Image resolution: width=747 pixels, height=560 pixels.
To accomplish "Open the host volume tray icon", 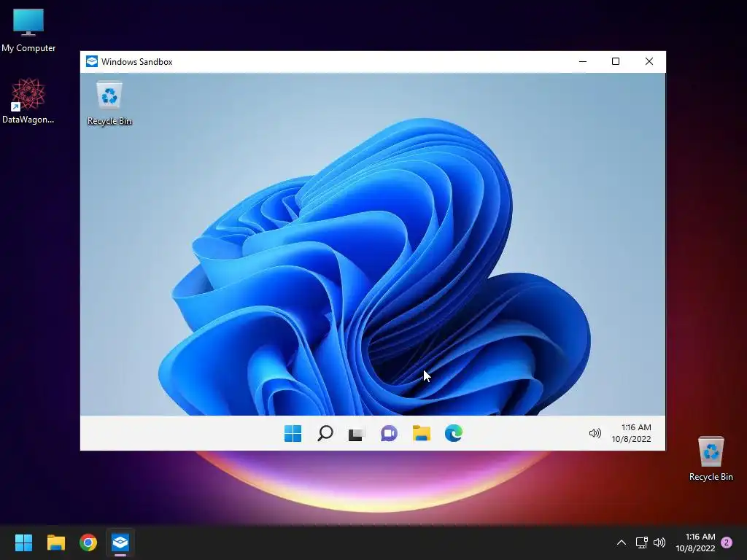I will click(659, 542).
